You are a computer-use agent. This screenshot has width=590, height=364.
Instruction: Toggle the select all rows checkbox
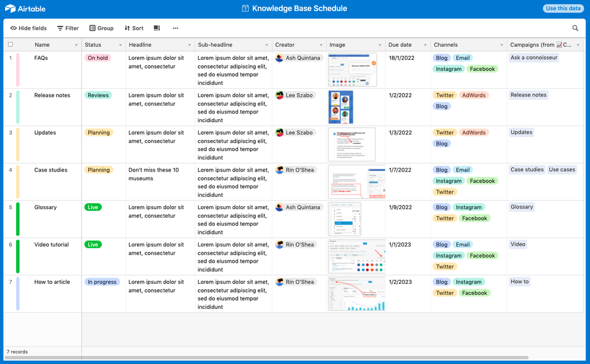pyautogui.click(x=10, y=44)
